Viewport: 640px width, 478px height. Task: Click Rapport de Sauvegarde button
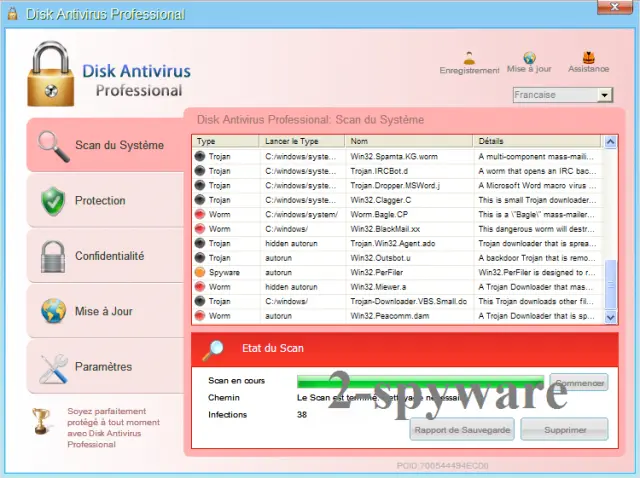[x=462, y=430]
